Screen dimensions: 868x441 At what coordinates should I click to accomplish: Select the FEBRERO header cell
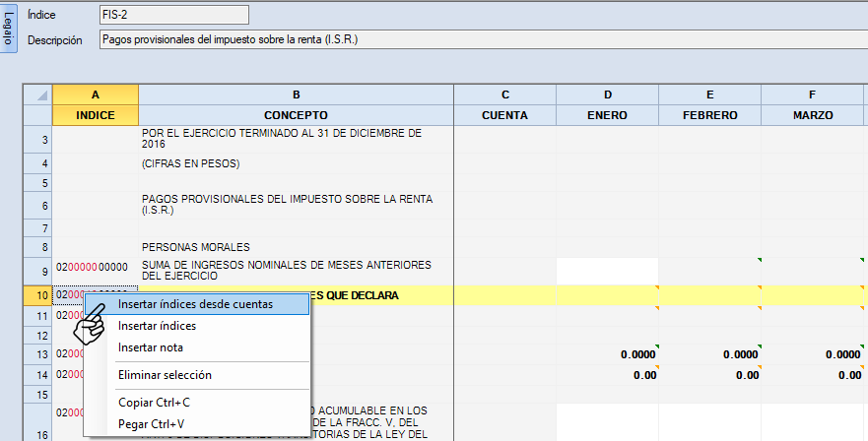(709, 115)
